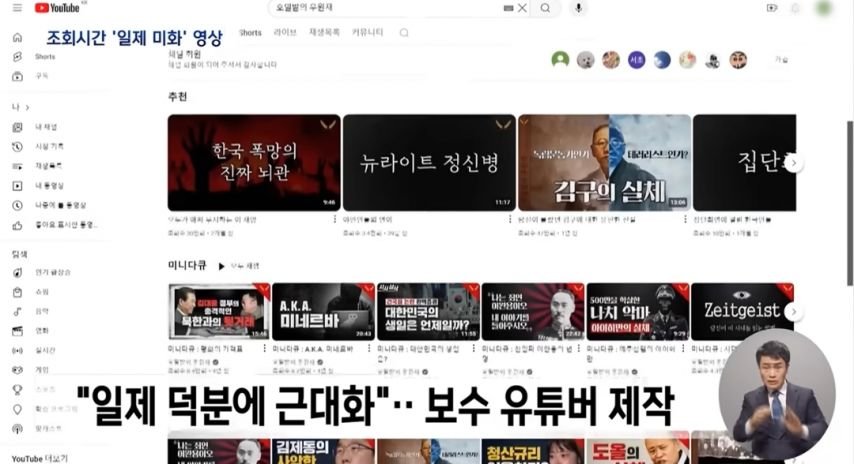Open the notifications bell

tap(796, 8)
